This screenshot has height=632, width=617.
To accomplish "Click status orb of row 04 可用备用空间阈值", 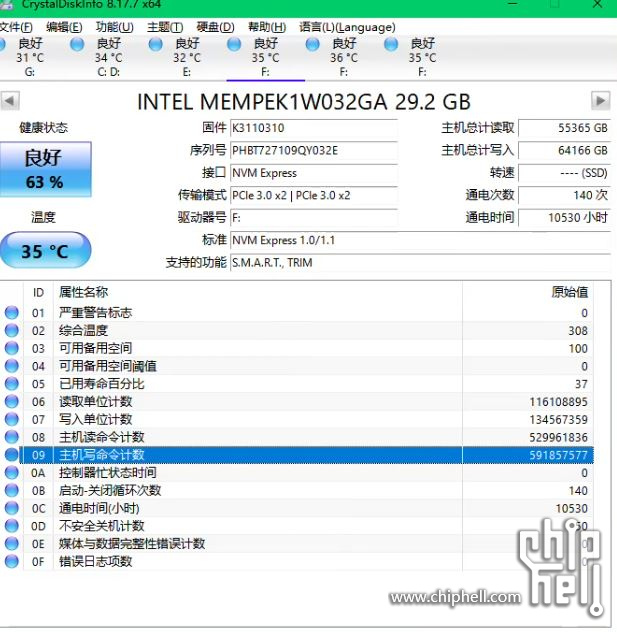I will (11, 366).
